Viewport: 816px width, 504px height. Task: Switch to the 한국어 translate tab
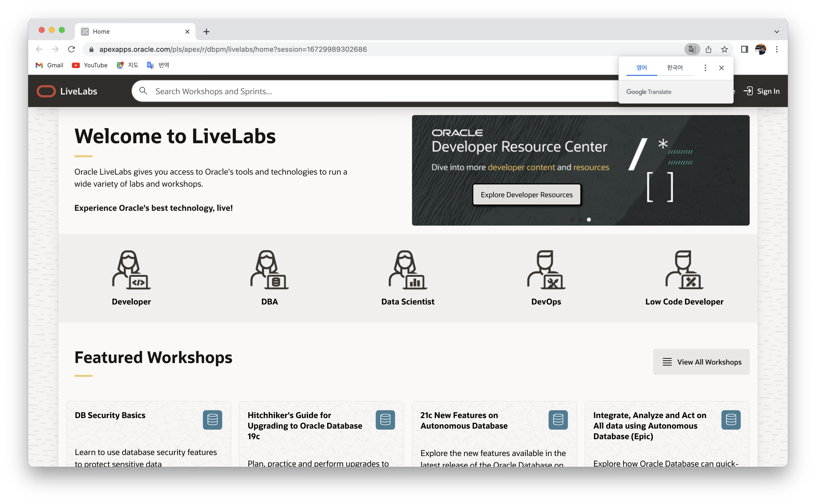click(x=675, y=68)
